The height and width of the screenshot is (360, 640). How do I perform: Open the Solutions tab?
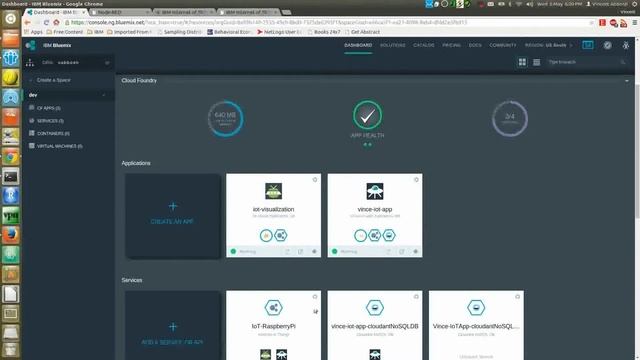(x=393, y=45)
